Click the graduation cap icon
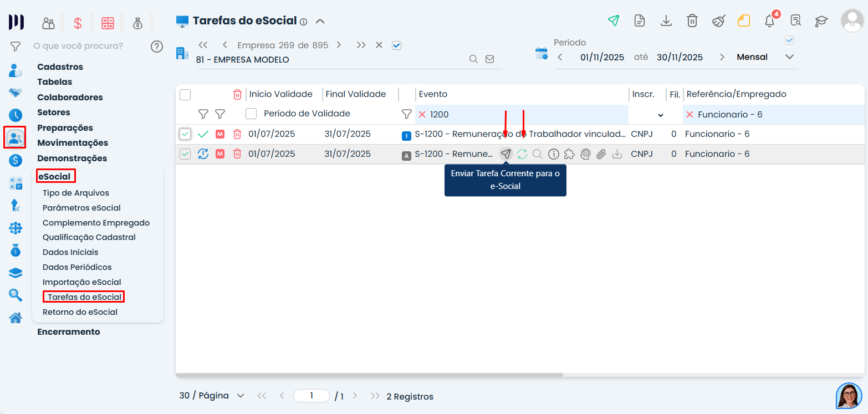Image resolution: width=868 pixels, height=414 pixels. [821, 21]
